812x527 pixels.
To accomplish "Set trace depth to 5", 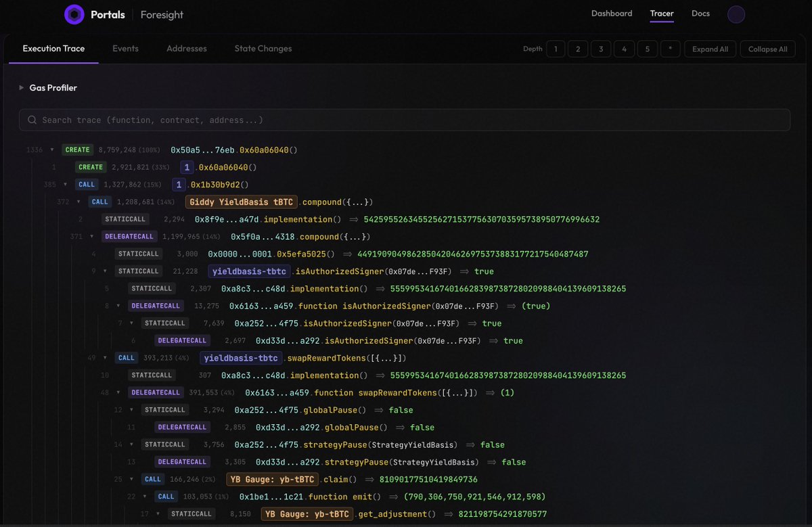I will coord(647,49).
